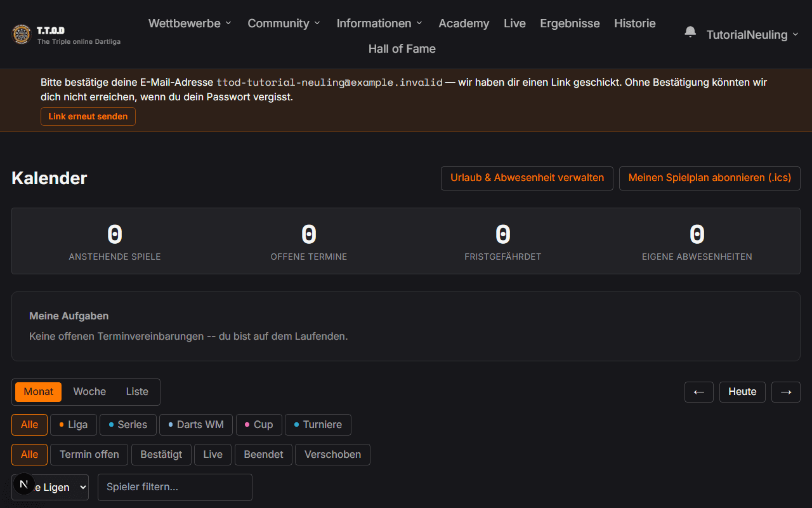Open the Live page

(514, 23)
